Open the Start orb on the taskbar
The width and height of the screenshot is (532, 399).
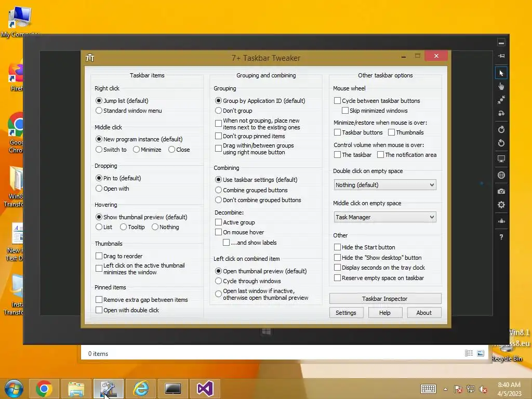tap(14, 389)
